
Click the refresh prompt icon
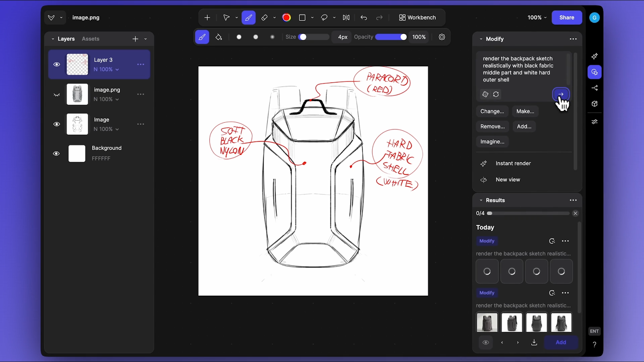(x=496, y=94)
